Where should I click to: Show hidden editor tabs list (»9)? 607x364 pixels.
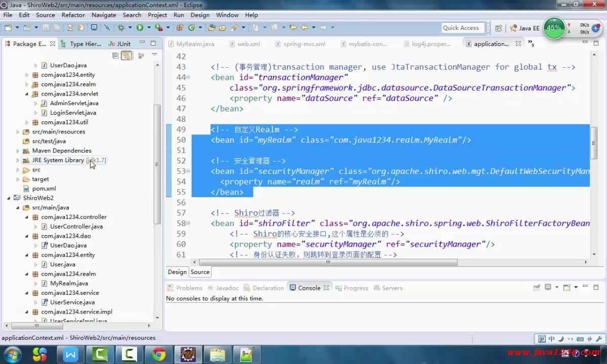(531, 43)
